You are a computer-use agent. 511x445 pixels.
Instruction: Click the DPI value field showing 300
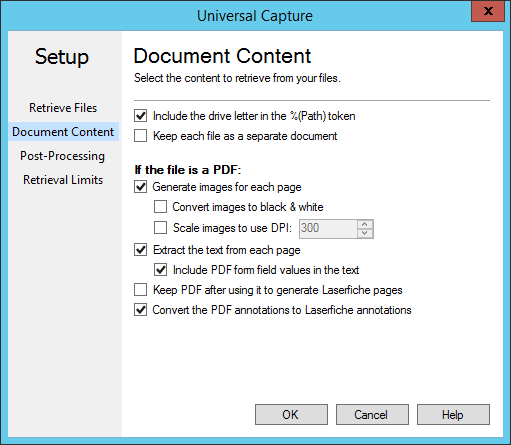[x=328, y=229]
